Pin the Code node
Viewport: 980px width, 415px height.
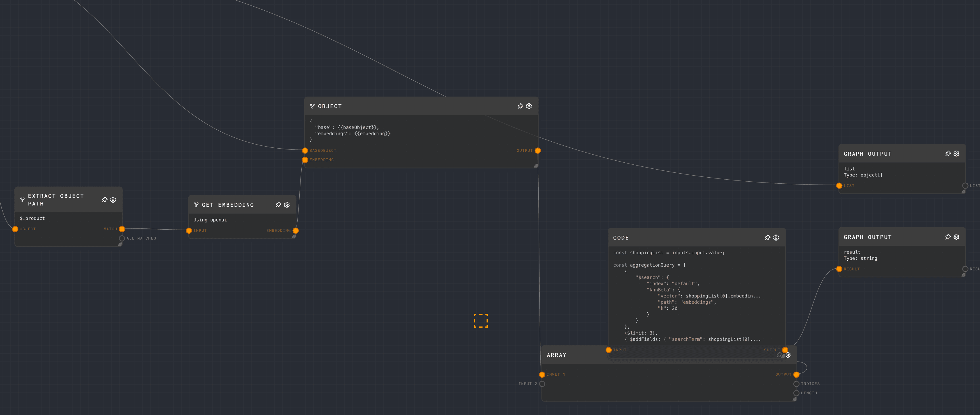click(x=767, y=237)
